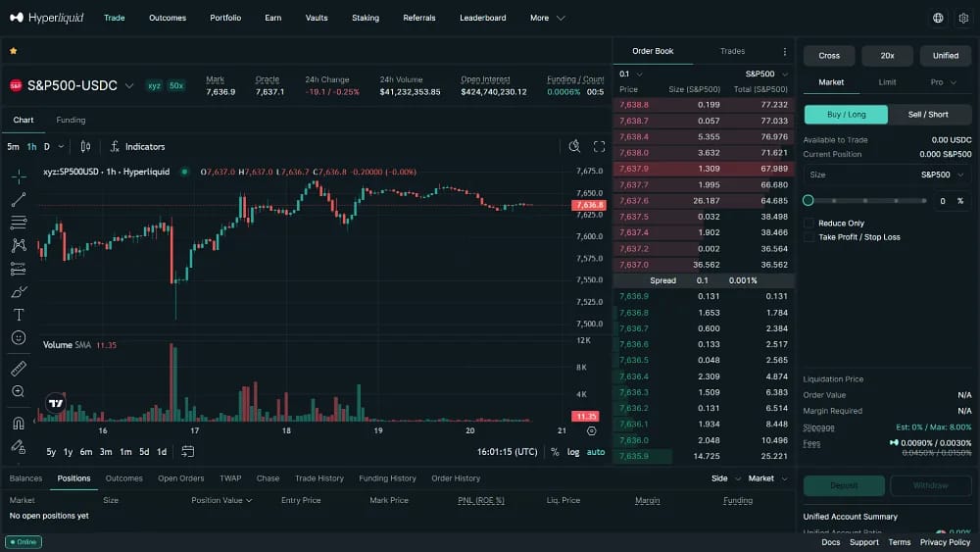This screenshot has height=552, width=980.
Task: Click the 7,637.9 ask price row
Action: click(x=704, y=169)
